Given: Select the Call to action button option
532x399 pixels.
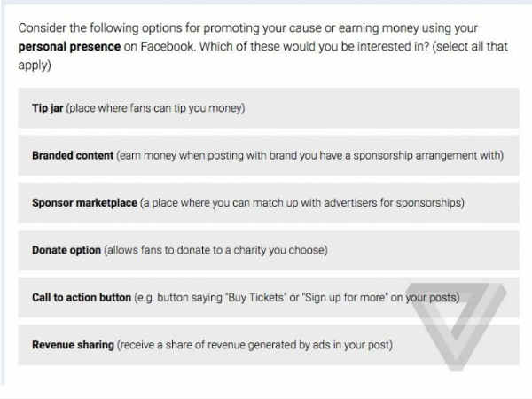Looking at the screenshot, I should tap(269, 298).
